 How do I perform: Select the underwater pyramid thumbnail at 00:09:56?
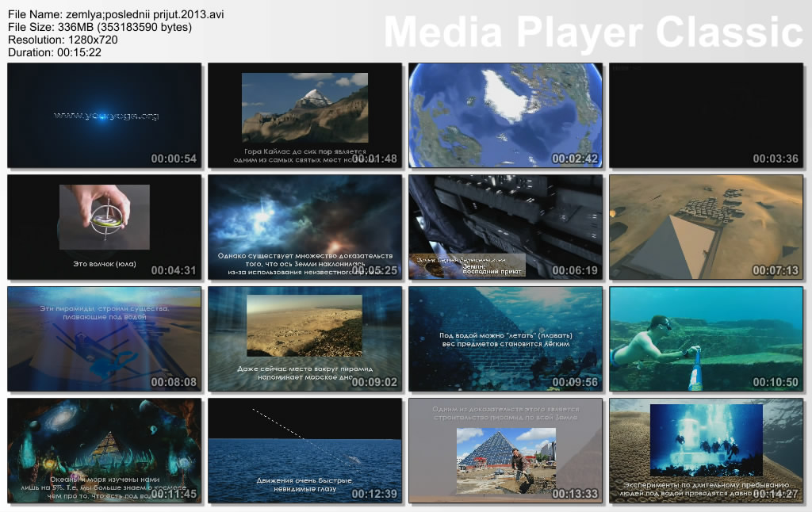coord(505,339)
